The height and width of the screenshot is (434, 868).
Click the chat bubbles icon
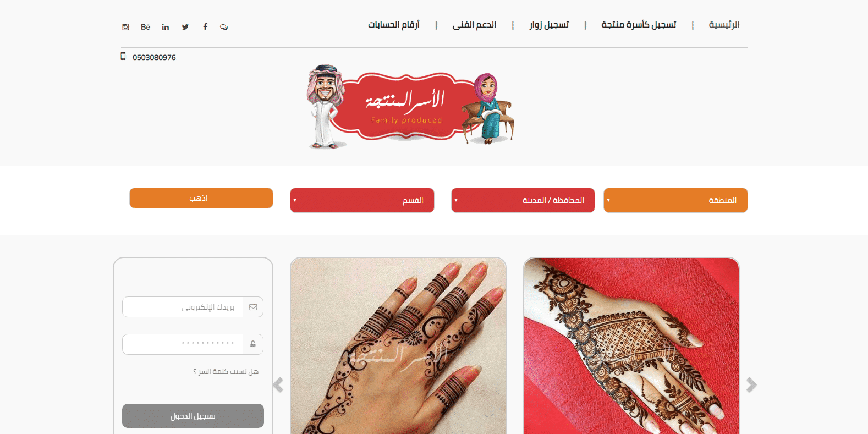click(x=224, y=27)
